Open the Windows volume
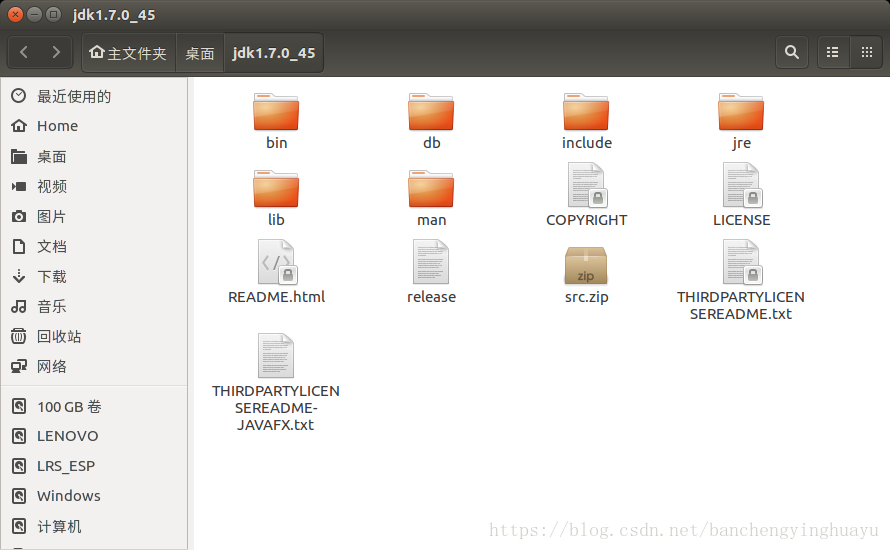This screenshot has width=890, height=550. click(x=94, y=496)
